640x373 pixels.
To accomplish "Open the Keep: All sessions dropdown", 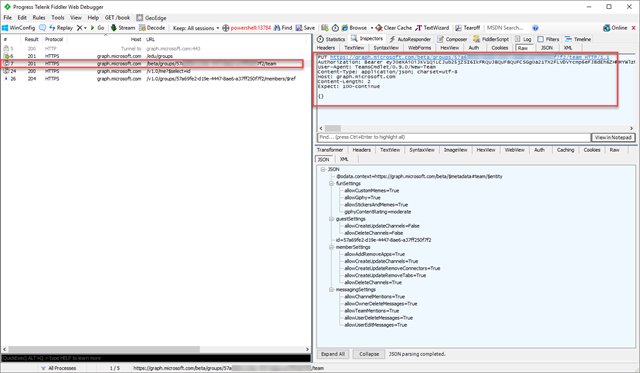I will (x=196, y=28).
